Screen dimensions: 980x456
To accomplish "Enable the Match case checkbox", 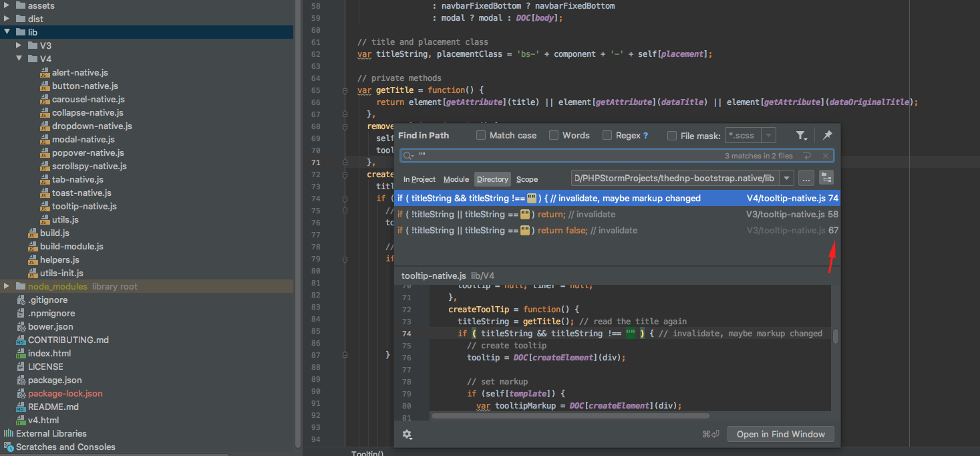I will (x=481, y=135).
